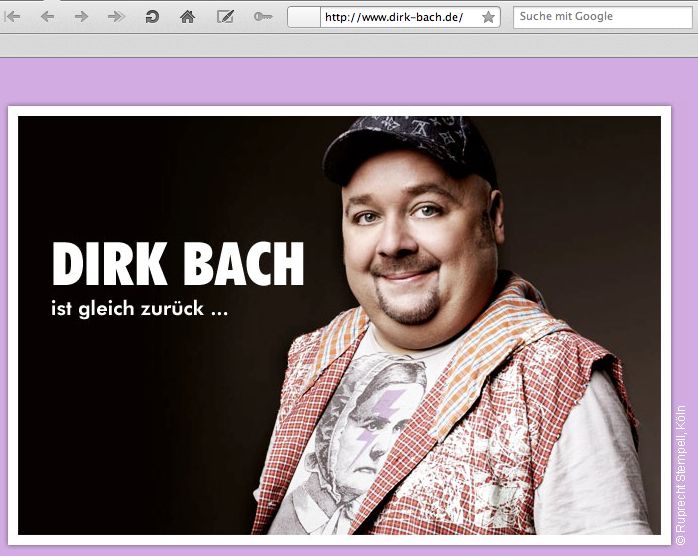This screenshot has height=556, width=698.
Task: Click the DIRK BACH headline text
Action: click(178, 264)
